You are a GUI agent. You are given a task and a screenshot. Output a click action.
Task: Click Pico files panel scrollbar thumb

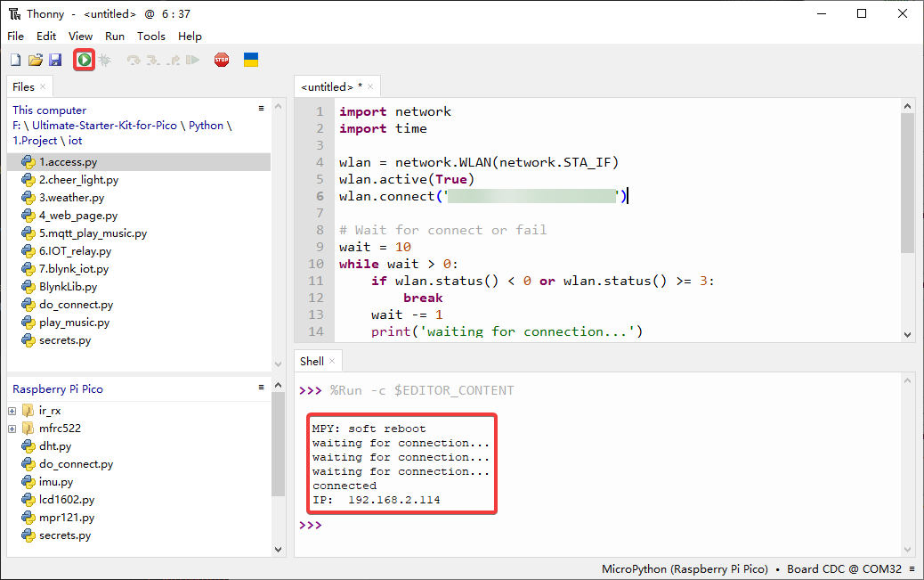point(278,444)
